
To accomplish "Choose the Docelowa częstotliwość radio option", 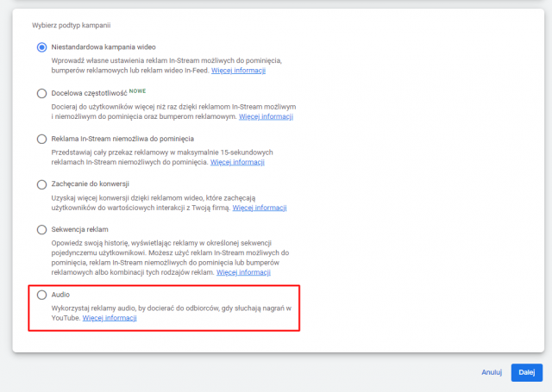I will pyautogui.click(x=41, y=92).
